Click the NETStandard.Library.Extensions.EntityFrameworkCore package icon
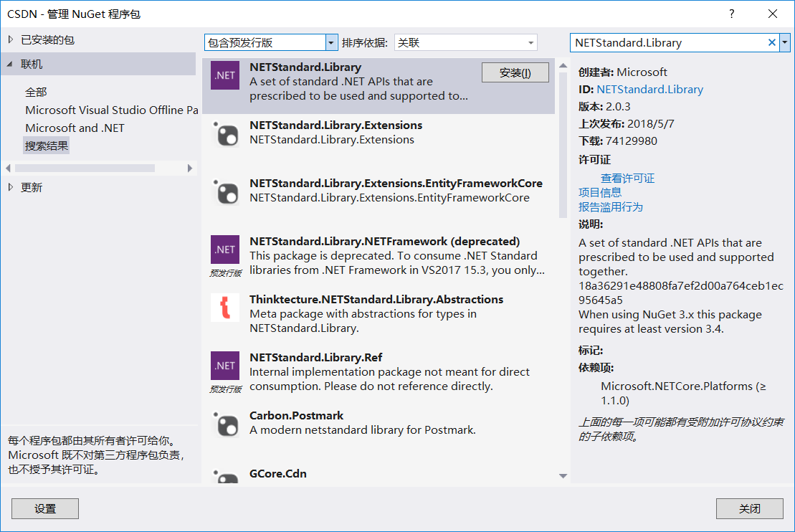Screen dimensions: 795x532 click(x=224, y=191)
